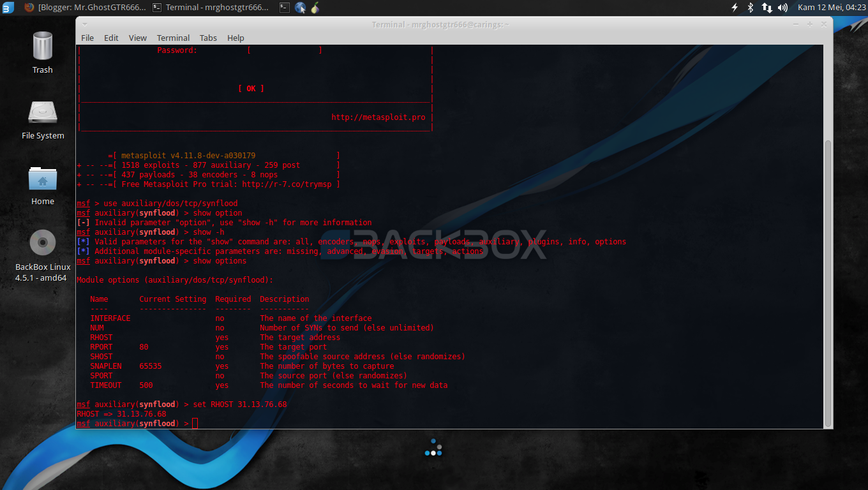The height and width of the screenshot is (490, 868).
Task: Click the Terminal window title bar text
Action: (x=440, y=24)
